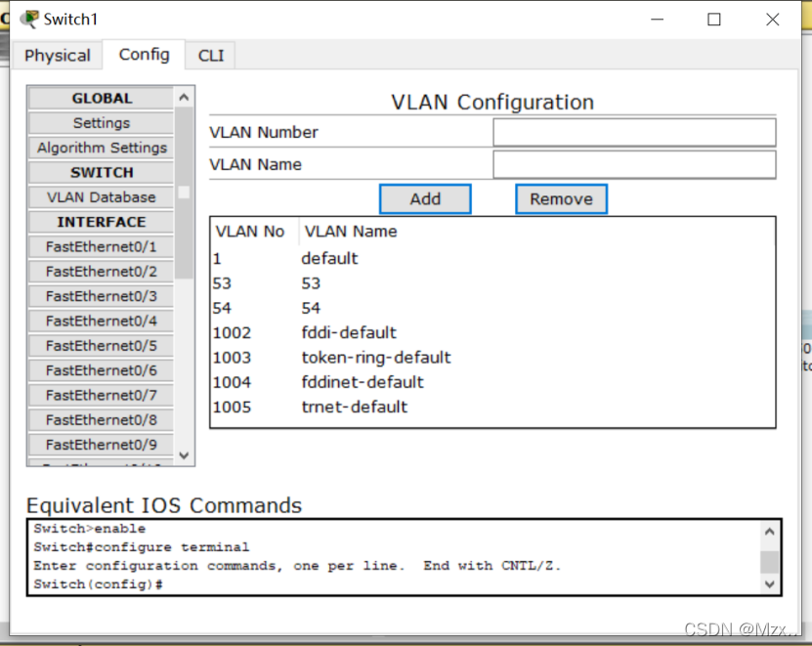
Task: Open the CLI tab
Action: click(211, 56)
